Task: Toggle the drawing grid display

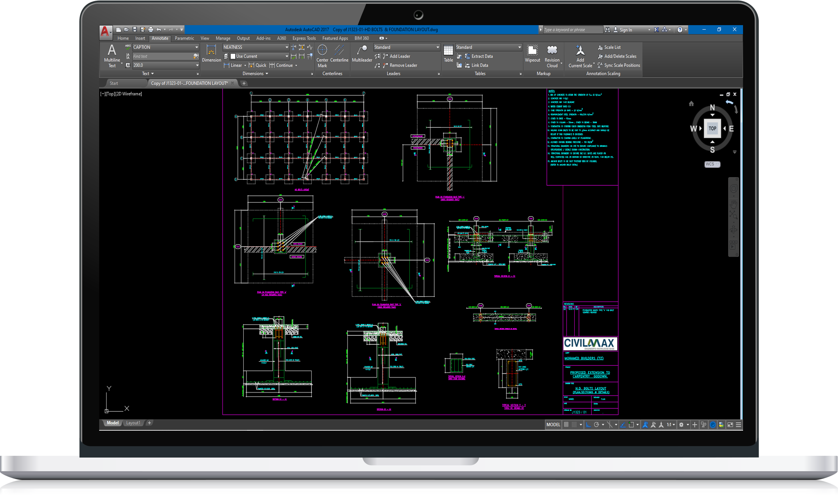Action: (x=566, y=425)
